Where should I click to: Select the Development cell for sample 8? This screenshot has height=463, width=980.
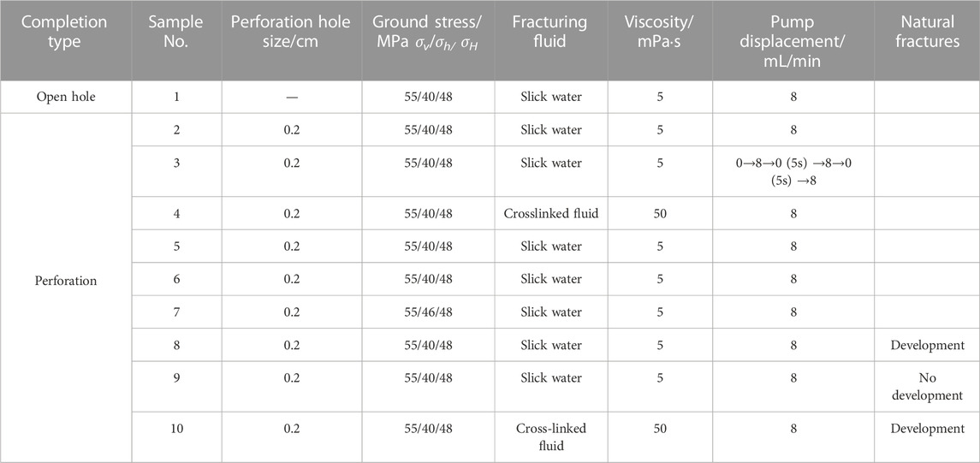928,345
